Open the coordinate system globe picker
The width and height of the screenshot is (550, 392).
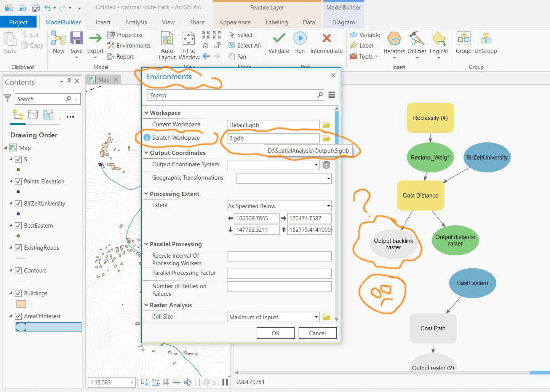point(326,165)
